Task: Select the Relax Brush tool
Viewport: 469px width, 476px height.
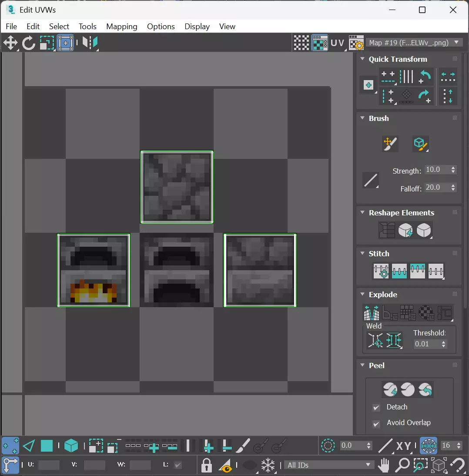Action: (x=421, y=144)
